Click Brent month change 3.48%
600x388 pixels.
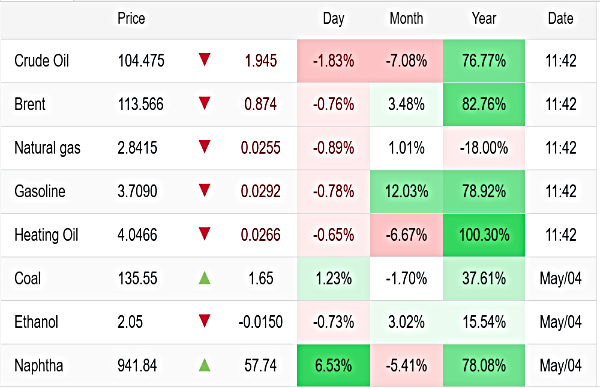click(x=406, y=104)
